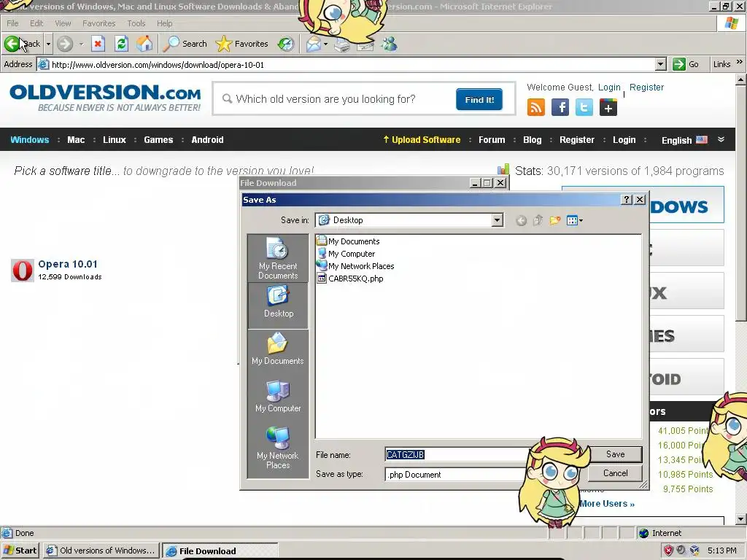The height and width of the screenshot is (560, 747).
Task: Select My Documents in the file list
Action: pos(349,241)
